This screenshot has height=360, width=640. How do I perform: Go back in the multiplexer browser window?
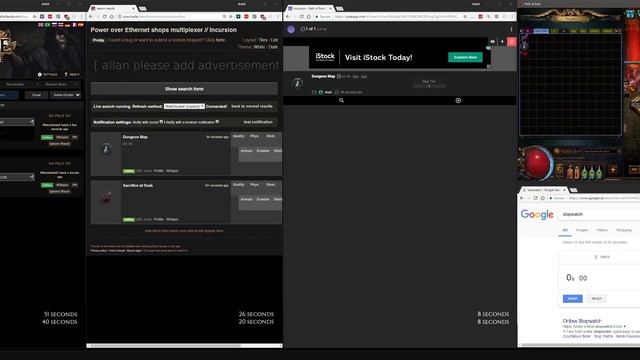91,17
